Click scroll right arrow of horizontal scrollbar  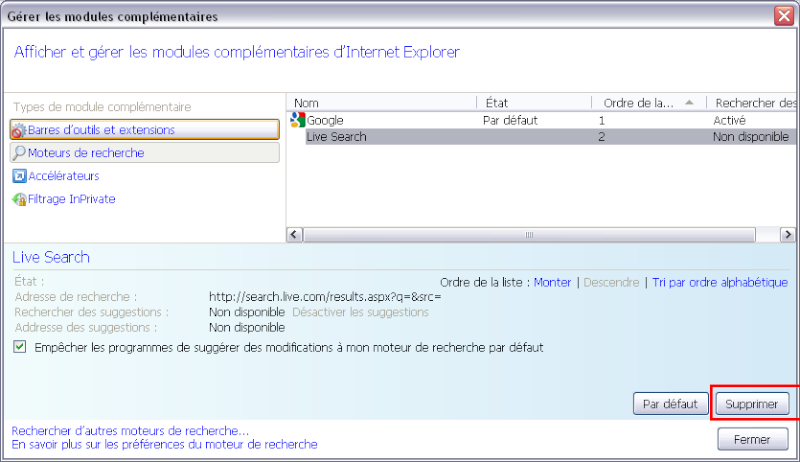(x=787, y=235)
